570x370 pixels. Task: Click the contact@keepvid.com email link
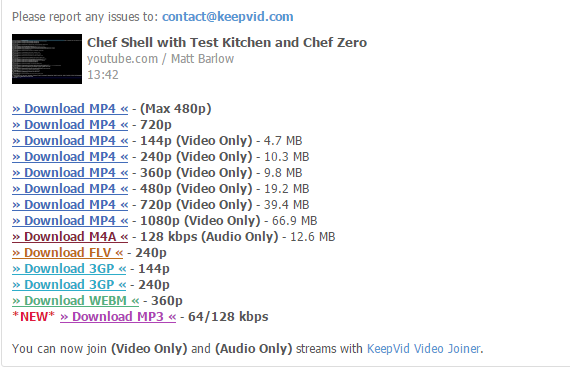(228, 17)
